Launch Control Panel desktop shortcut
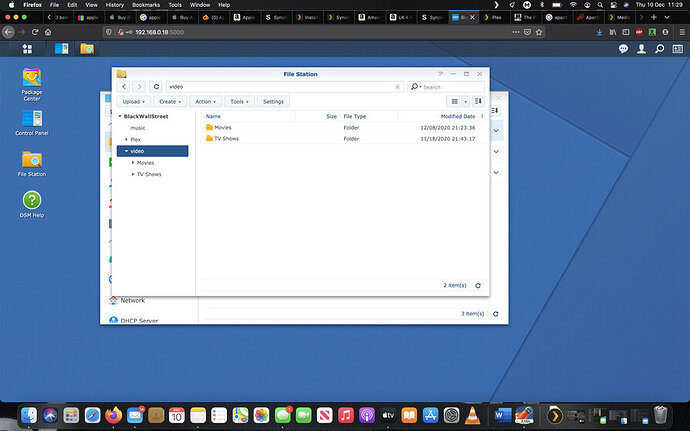This screenshot has height=431, width=690. click(32, 123)
